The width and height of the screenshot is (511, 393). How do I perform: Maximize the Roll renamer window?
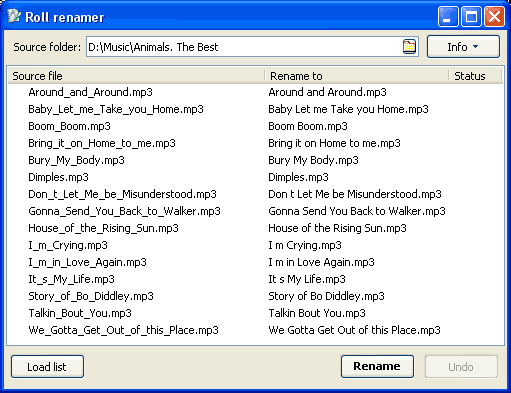pos(471,16)
